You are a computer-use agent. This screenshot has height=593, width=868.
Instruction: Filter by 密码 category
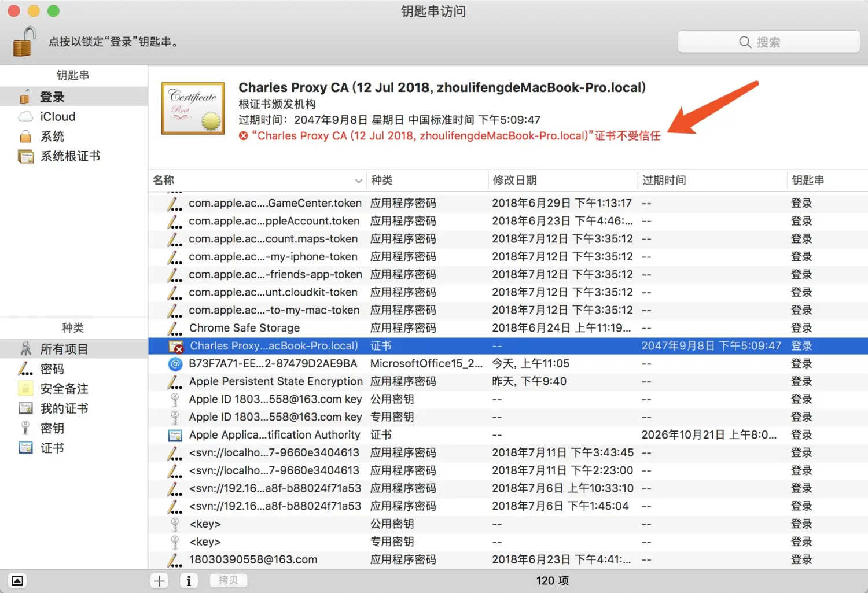click(x=74, y=369)
